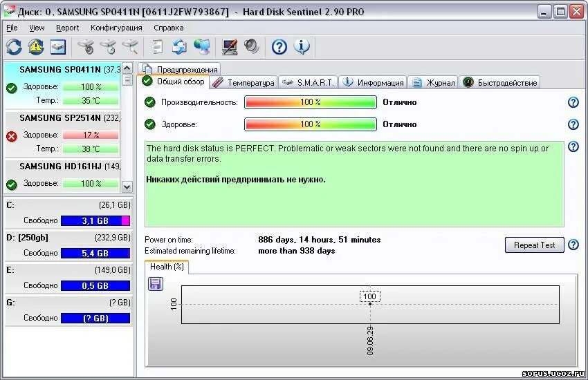Select the Health (%) graph tab

click(167, 267)
